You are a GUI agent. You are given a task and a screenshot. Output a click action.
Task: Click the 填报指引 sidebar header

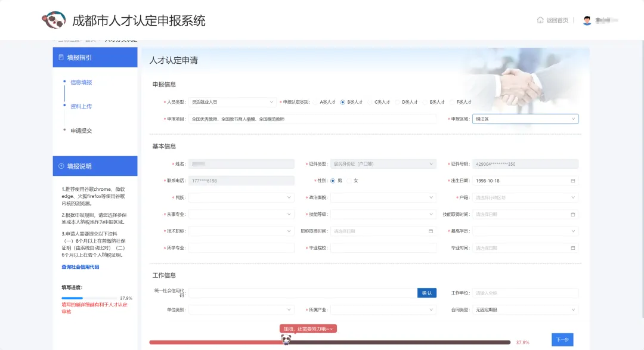point(95,57)
